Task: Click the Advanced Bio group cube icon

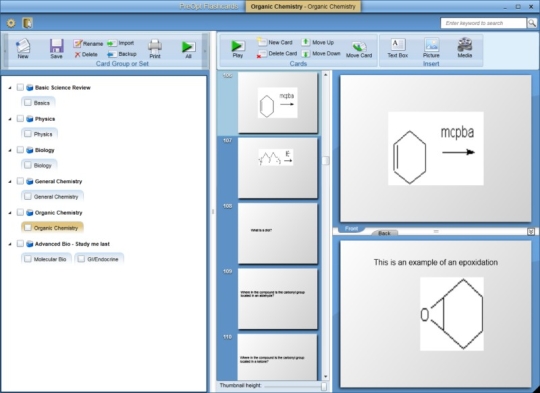Action: [x=30, y=244]
